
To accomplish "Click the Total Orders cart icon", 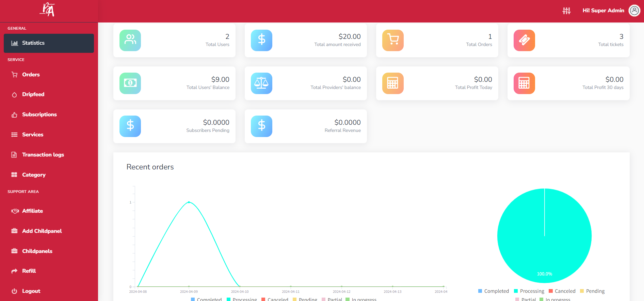I will pyautogui.click(x=393, y=40).
